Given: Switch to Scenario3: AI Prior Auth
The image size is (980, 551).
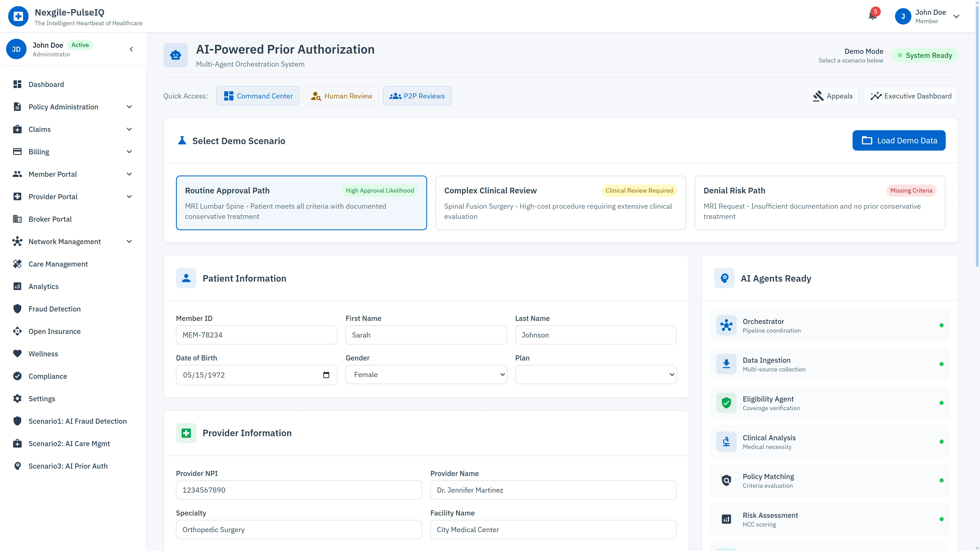Looking at the screenshot, I should point(68,466).
